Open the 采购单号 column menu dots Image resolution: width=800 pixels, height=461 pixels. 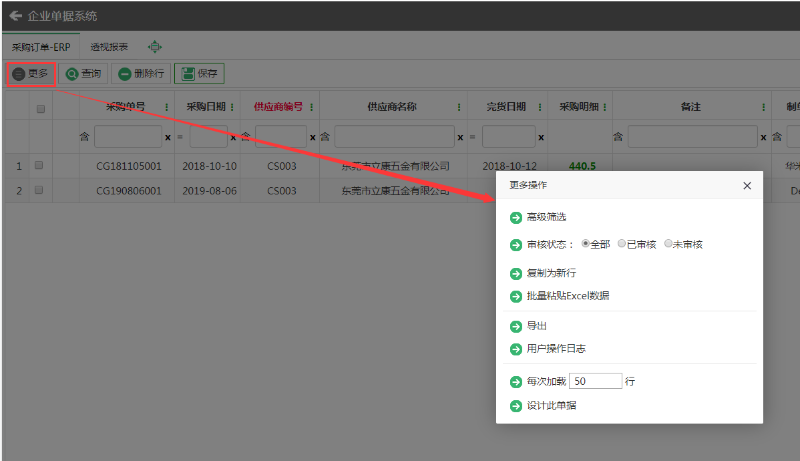pyautogui.click(x=166, y=107)
